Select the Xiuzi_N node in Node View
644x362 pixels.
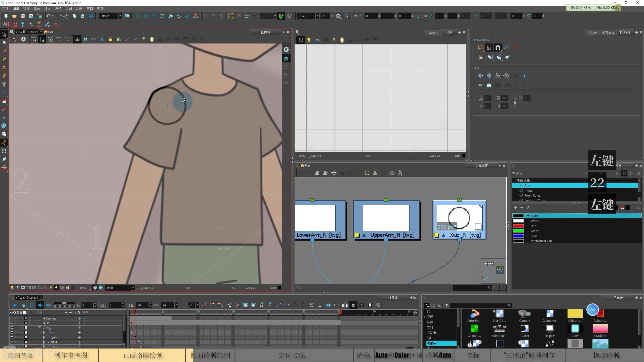tap(459, 220)
